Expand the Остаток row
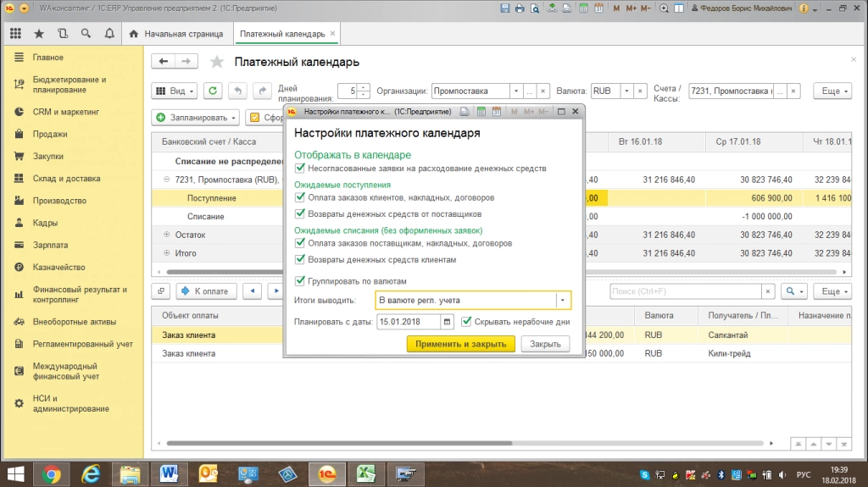 (x=167, y=235)
